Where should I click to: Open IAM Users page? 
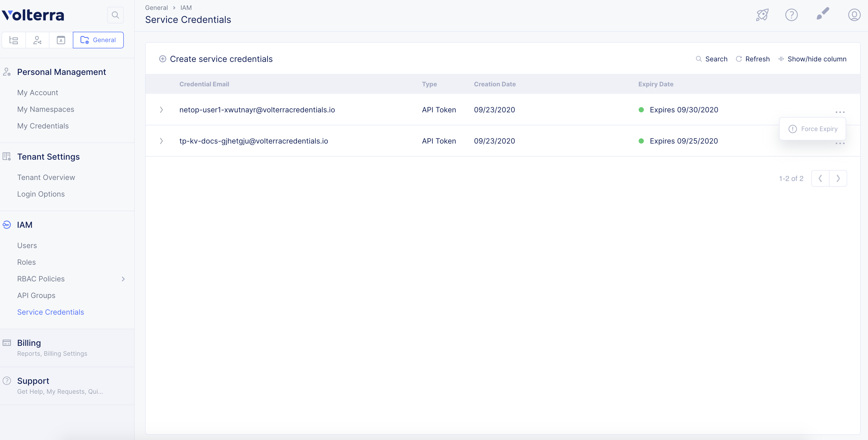pos(27,245)
